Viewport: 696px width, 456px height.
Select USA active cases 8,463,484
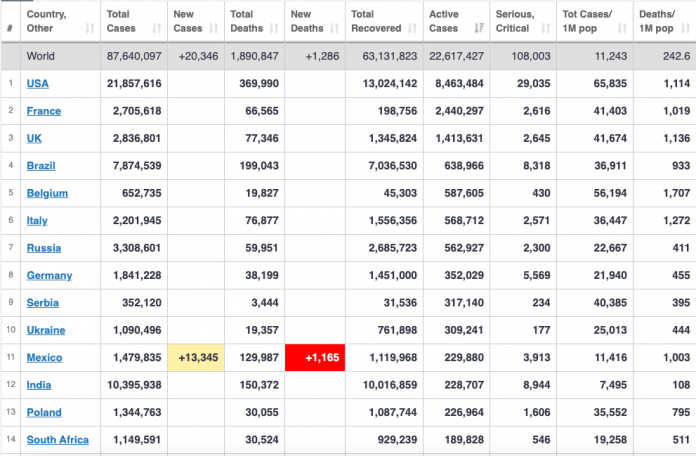pyautogui.click(x=459, y=83)
